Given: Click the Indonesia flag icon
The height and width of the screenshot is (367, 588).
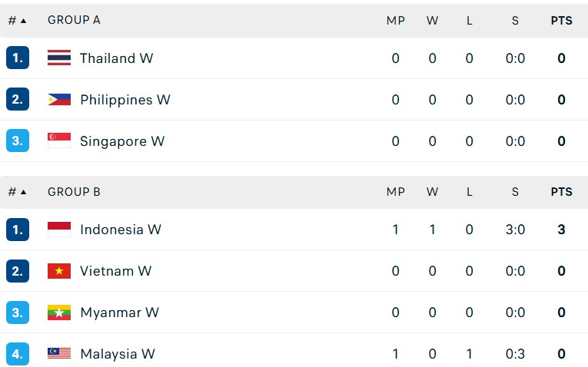Looking at the screenshot, I should 59,230.
